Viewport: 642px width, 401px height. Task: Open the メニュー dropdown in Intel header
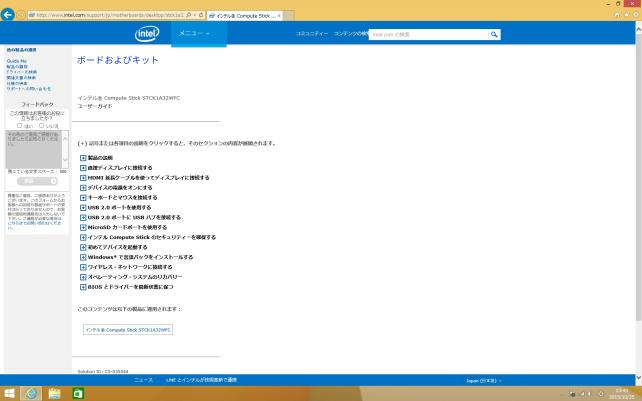[x=199, y=33]
